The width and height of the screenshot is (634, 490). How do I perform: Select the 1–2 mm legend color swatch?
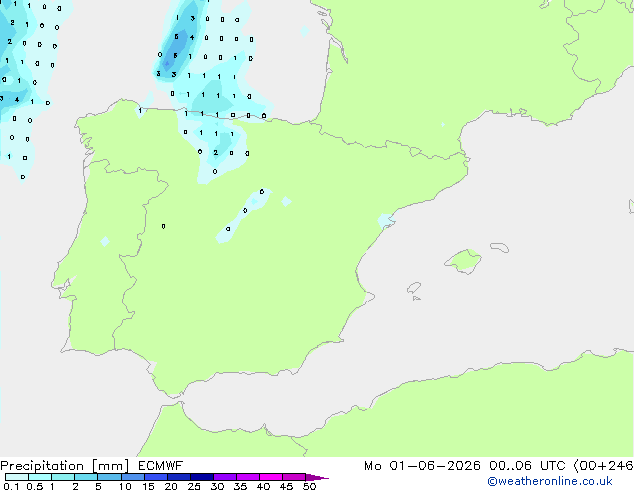[63, 477]
